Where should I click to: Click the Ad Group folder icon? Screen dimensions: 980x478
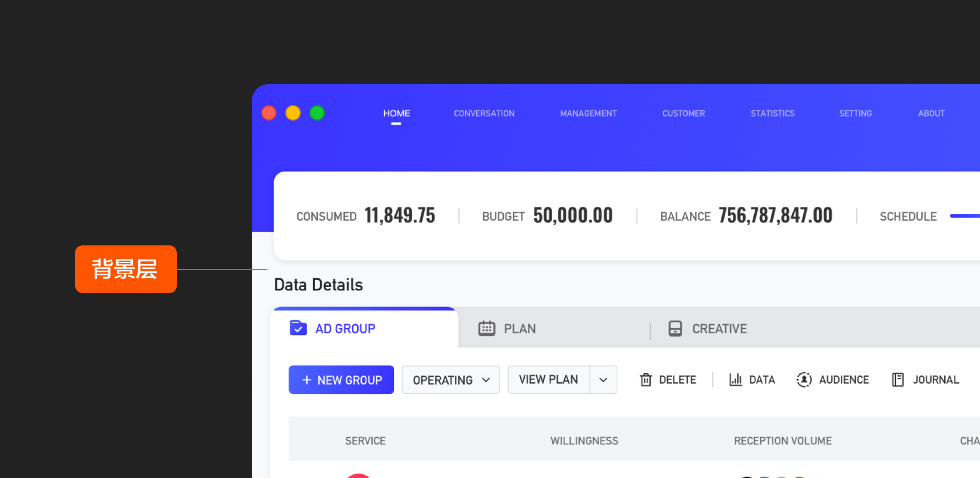298,328
